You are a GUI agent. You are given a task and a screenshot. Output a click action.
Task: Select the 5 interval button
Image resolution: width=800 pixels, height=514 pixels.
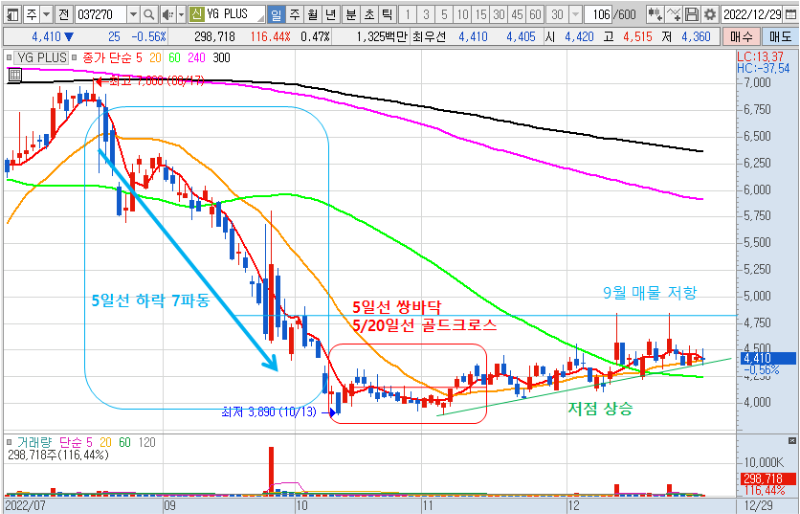click(x=444, y=14)
